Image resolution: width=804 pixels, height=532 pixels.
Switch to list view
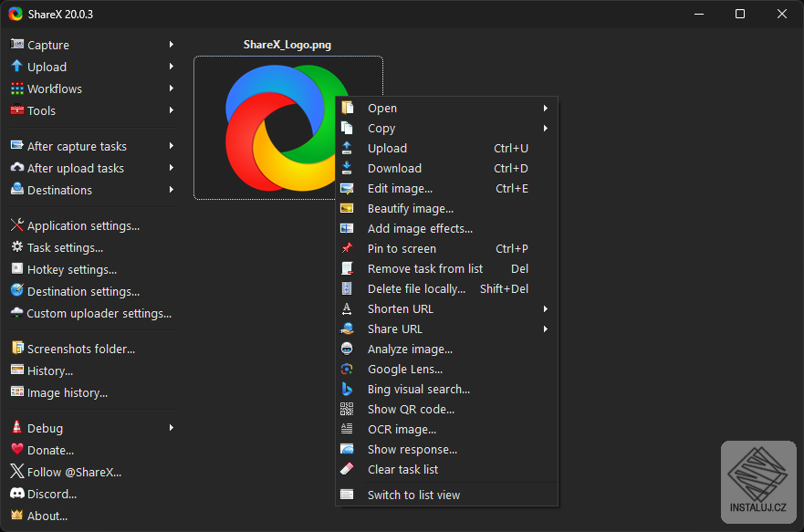(x=446, y=495)
